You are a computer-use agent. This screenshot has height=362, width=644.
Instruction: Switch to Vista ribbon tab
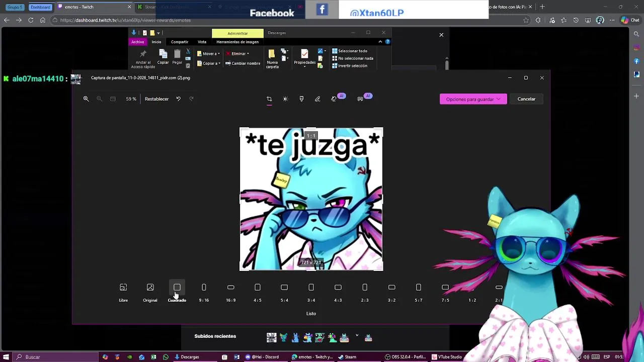click(202, 42)
